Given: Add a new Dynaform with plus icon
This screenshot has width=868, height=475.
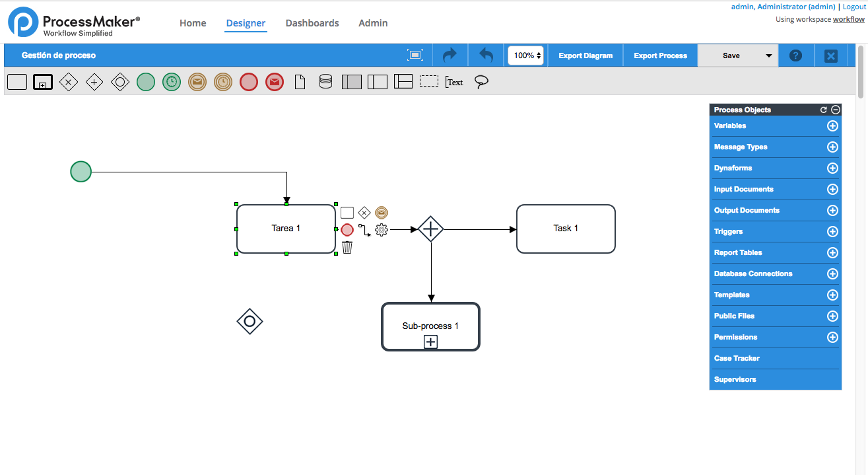Looking at the screenshot, I should tap(832, 168).
